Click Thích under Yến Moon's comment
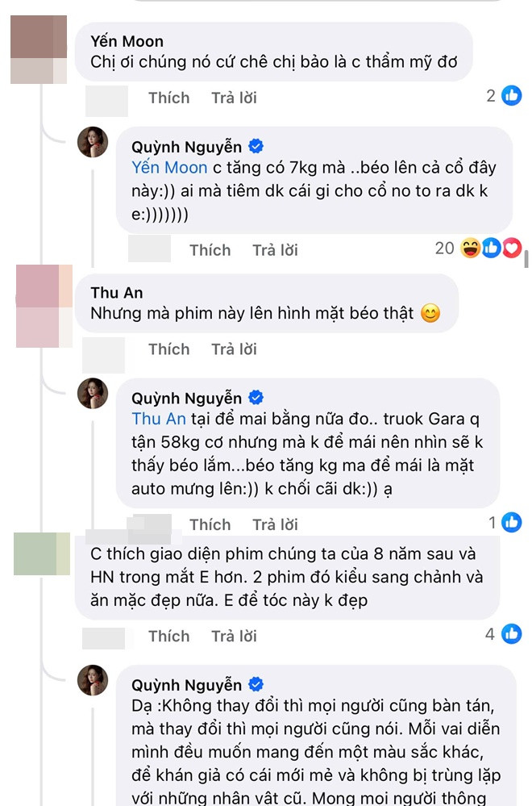This screenshot has width=532, height=806. (168, 98)
